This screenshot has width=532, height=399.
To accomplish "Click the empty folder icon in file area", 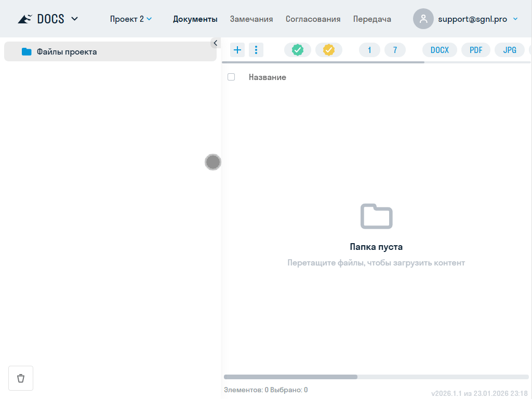I will (x=376, y=216).
